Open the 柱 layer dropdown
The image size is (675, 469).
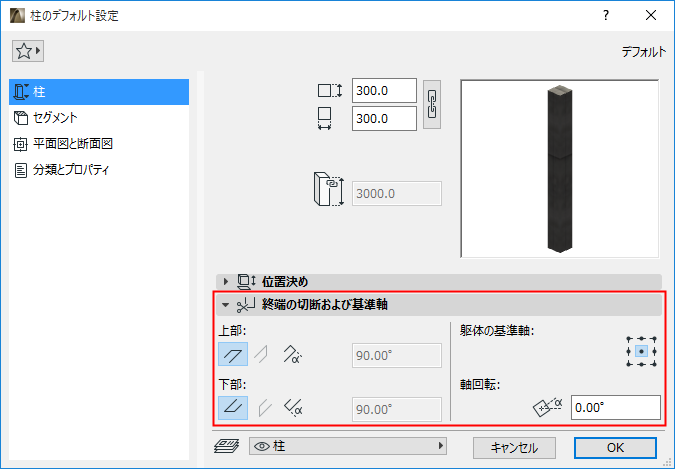click(348, 446)
